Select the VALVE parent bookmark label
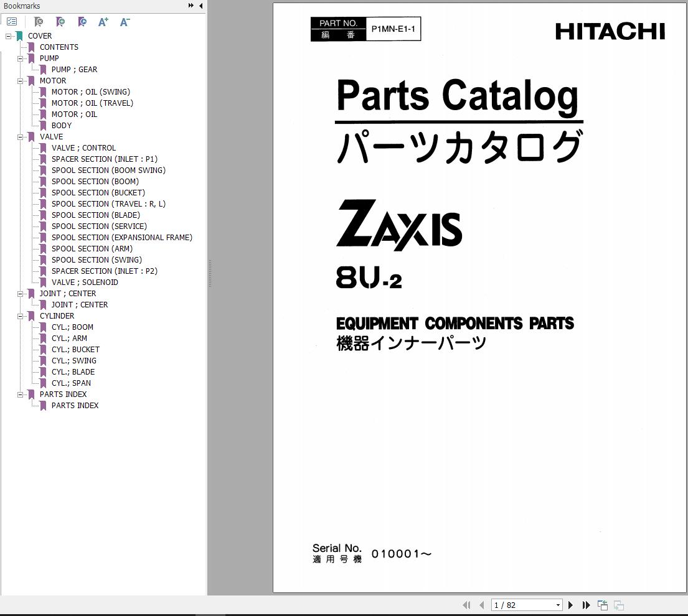This screenshot has width=688, height=616. point(51,137)
